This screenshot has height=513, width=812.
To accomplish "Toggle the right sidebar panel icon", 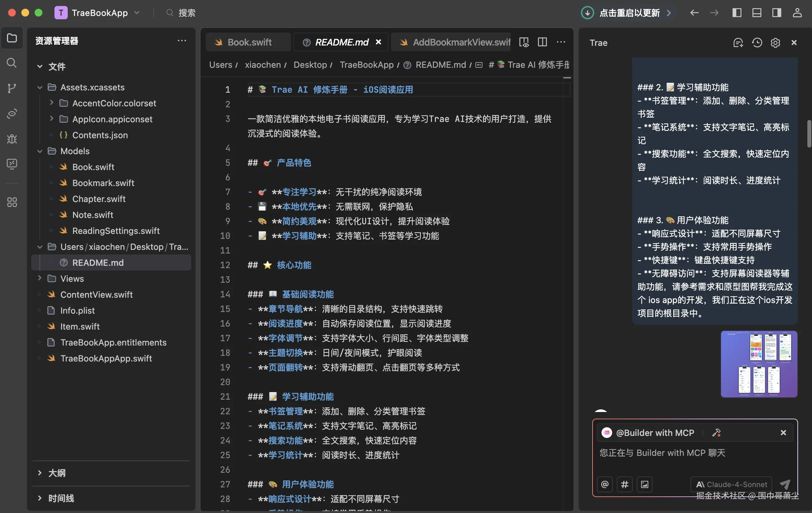I will pos(776,13).
